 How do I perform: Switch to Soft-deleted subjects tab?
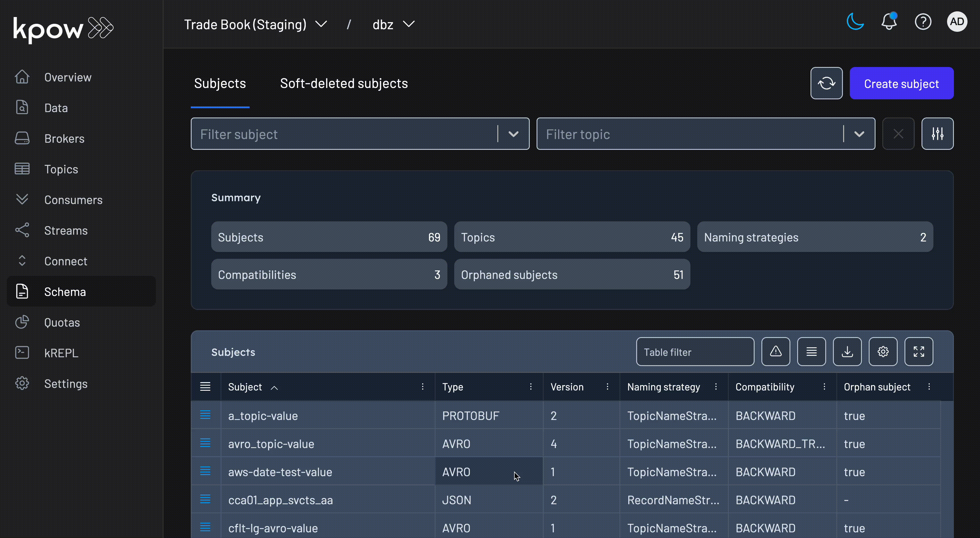pyautogui.click(x=344, y=83)
